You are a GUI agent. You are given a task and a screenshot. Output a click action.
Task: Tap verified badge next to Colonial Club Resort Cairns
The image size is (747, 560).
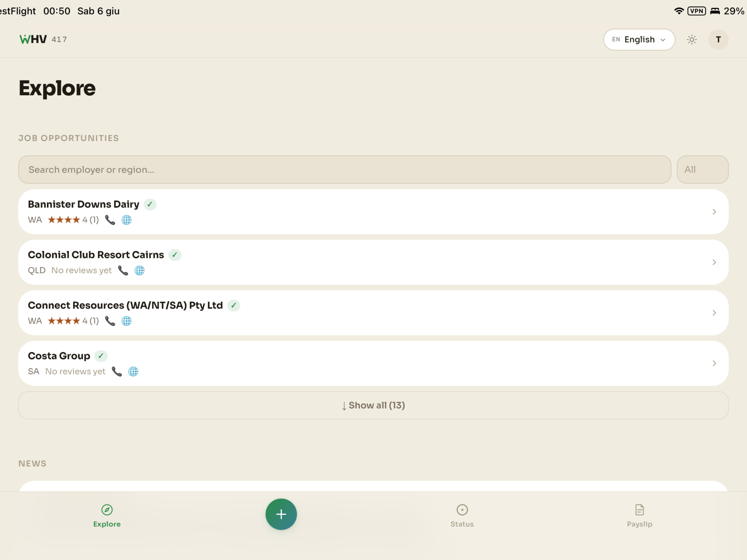(x=175, y=255)
